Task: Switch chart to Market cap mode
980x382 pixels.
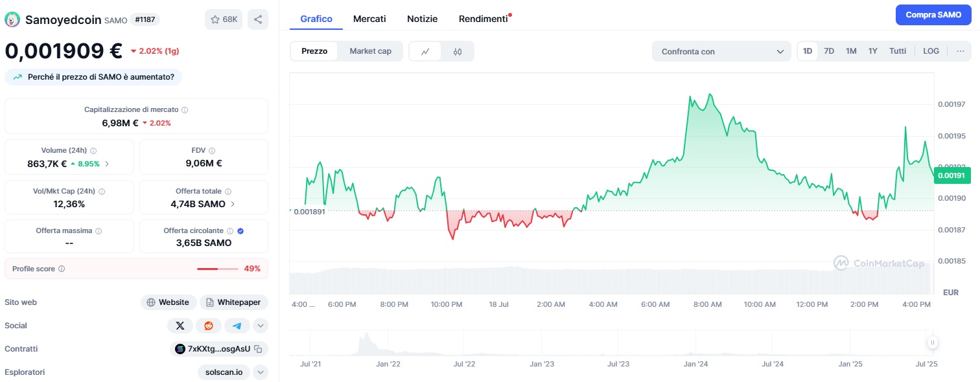Action: 370,51
